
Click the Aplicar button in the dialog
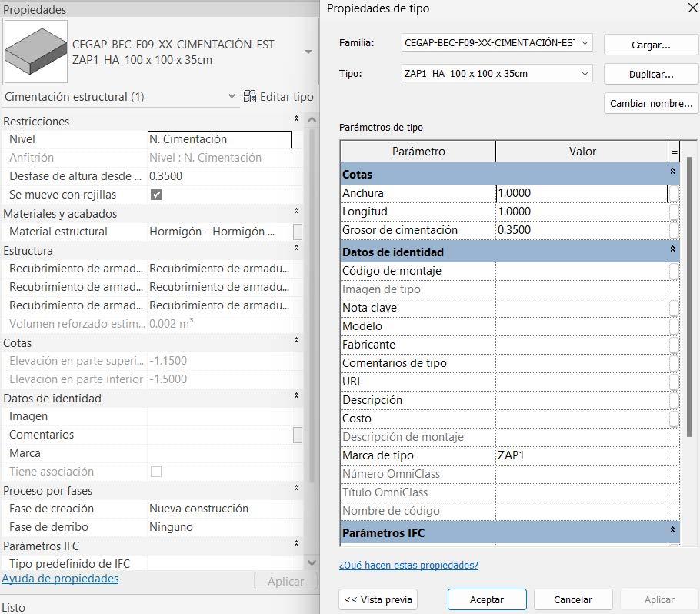pyautogui.click(x=659, y=599)
